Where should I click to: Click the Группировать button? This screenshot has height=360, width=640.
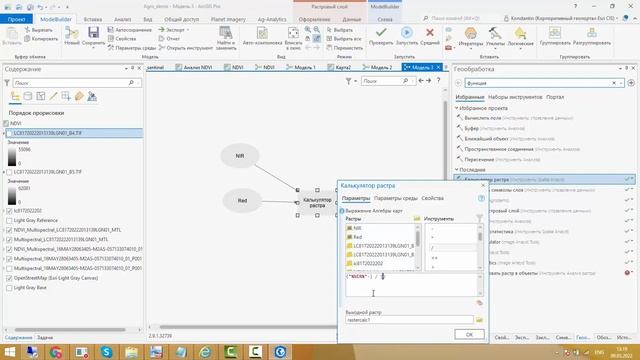pos(555,36)
